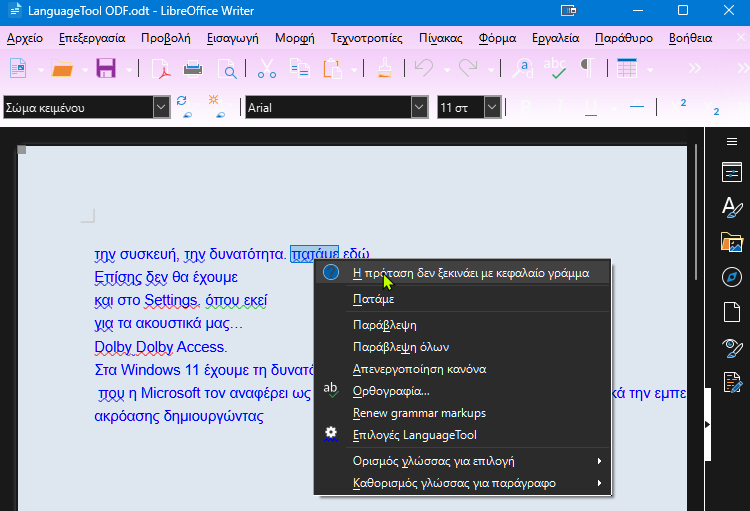The width and height of the screenshot is (750, 511).
Task: Expand Καθορισμός γλώσσας για παράγραφο submenu
Action: [x=463, y=483]
